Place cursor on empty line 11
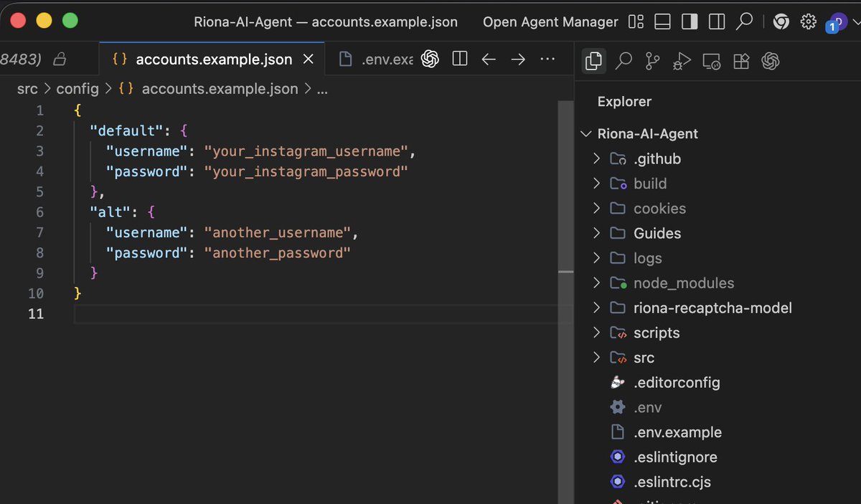Screen dimensions: 861x504 click(316, 314)
